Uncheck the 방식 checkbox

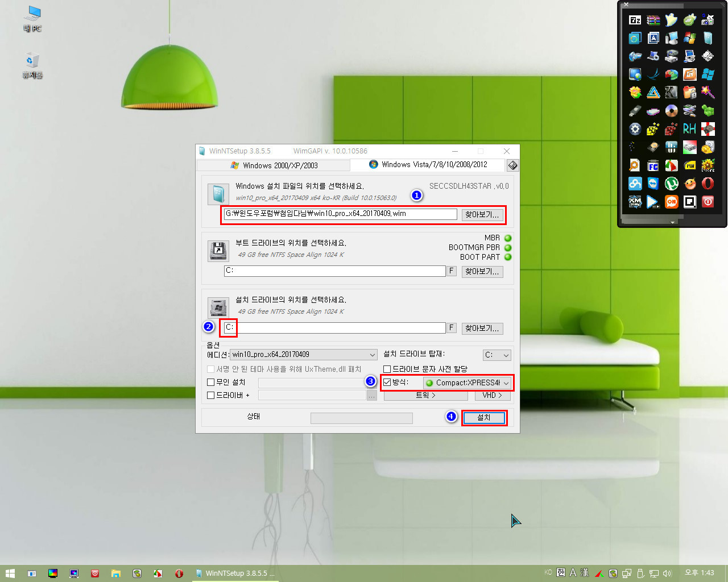tap(387, 383)
